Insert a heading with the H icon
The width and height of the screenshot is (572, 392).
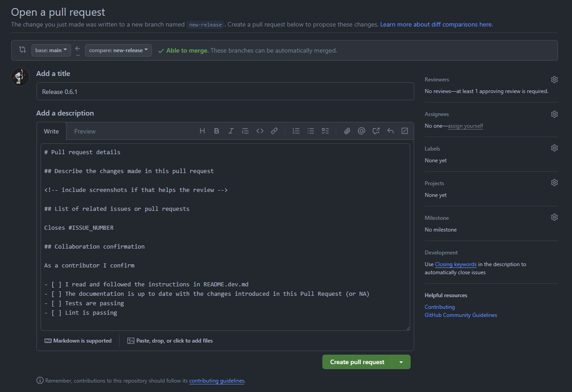[202, 131]
